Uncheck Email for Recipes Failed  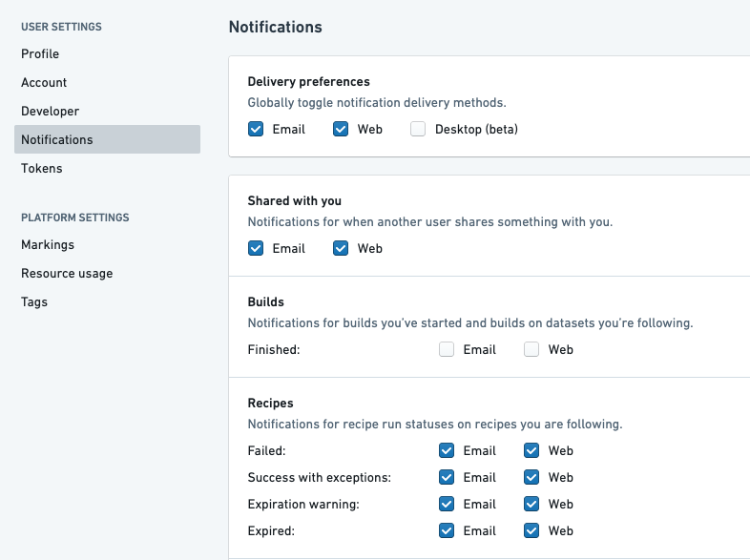point(447,450)
